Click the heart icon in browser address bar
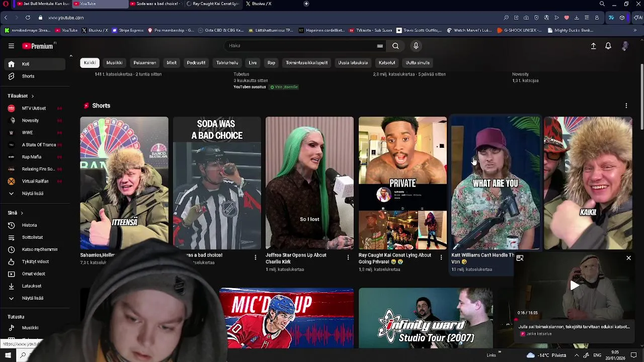644x362 pixels. point(567,18)
